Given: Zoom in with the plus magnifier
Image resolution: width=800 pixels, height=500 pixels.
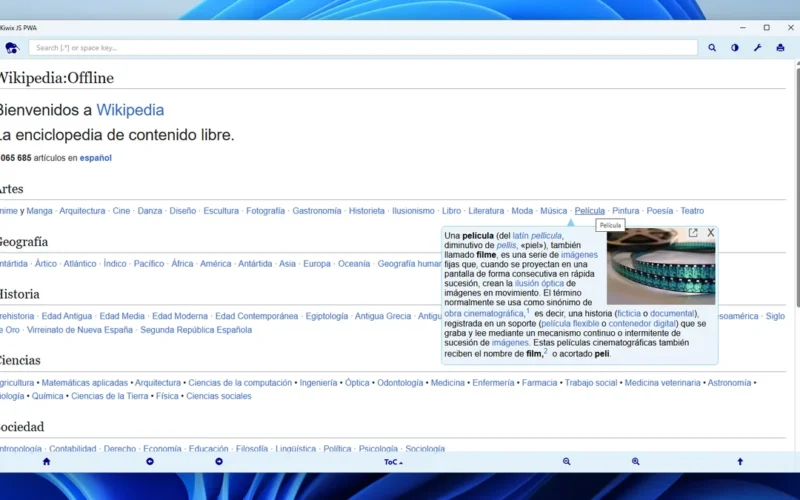Looking at the screenshot, I should click(x=636, y=462).
